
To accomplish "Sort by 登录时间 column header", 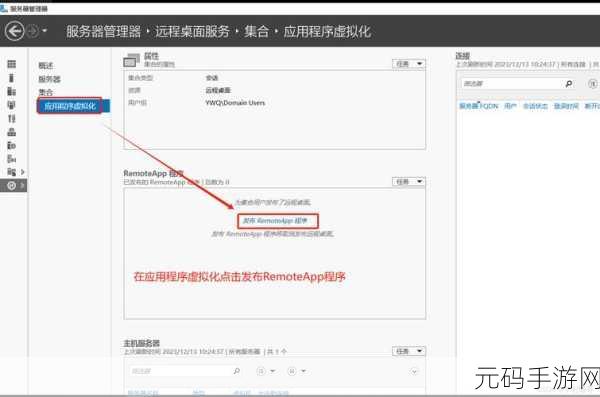I will [566, 106].
